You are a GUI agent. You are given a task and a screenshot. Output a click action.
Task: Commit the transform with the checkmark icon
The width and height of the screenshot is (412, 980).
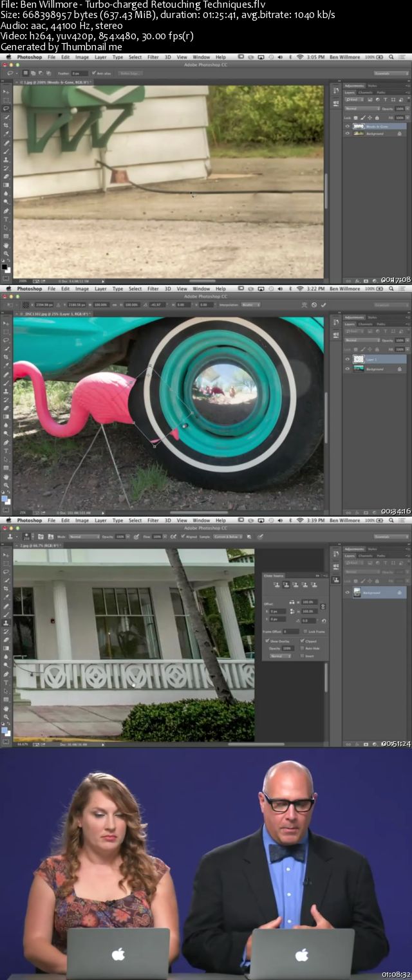pyautogui.click(x=324, y=304)
